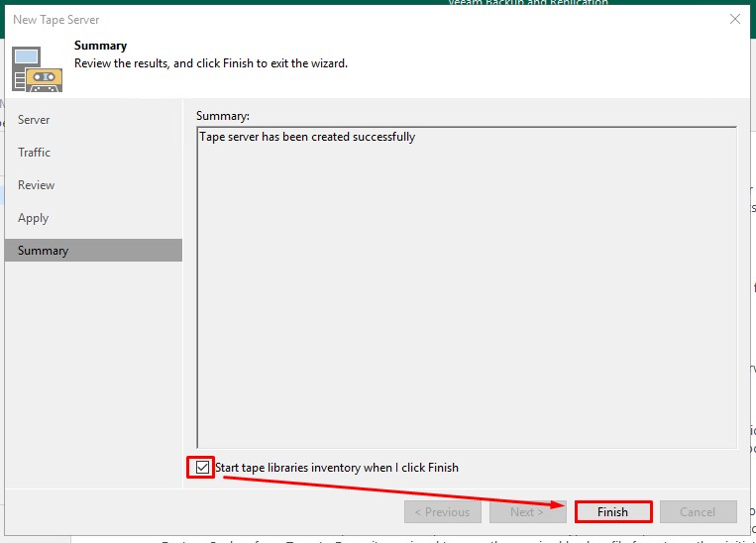The image size is (756, 543).
Task: Cancel the tape server wizard
Action: pyautogui.click(x=698, y=512)
